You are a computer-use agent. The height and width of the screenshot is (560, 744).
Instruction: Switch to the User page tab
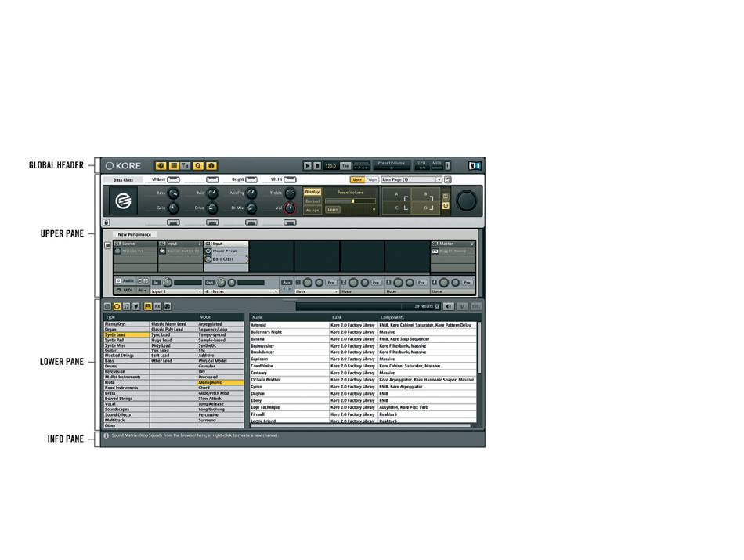coord(357,179)
